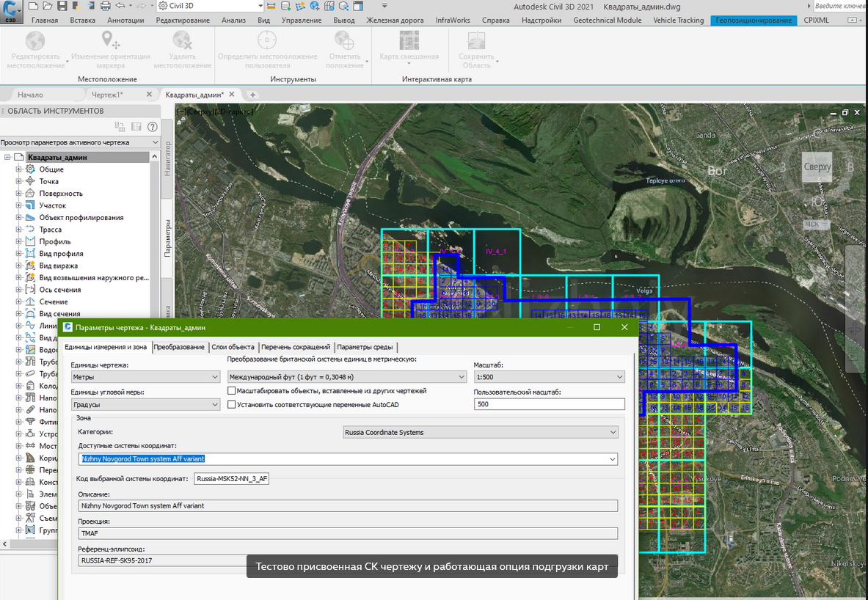Select the 'Трасса' tree item
Image resolution: width=868 pixels, height=600 pixels.
tap(51, 230)
